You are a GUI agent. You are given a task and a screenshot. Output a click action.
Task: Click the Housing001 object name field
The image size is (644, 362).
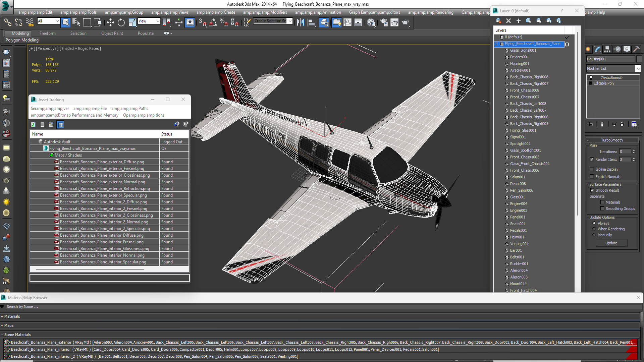click(610, 59)
